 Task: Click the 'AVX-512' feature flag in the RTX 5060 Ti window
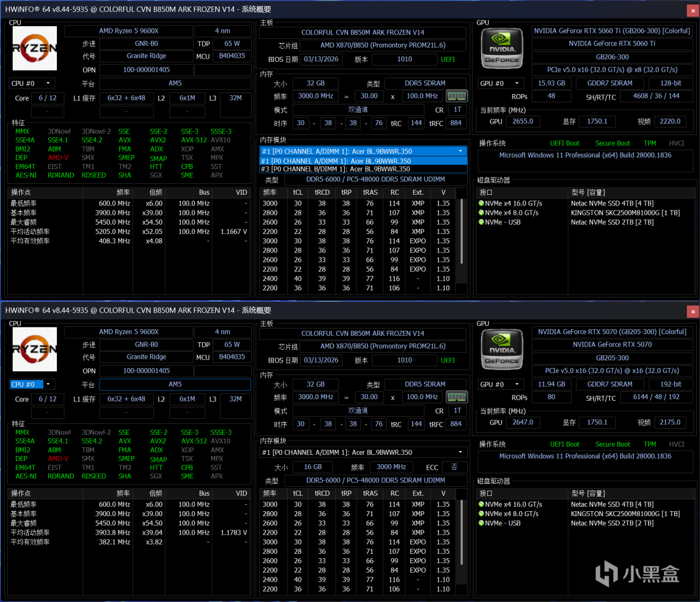[x=194, y=140]
